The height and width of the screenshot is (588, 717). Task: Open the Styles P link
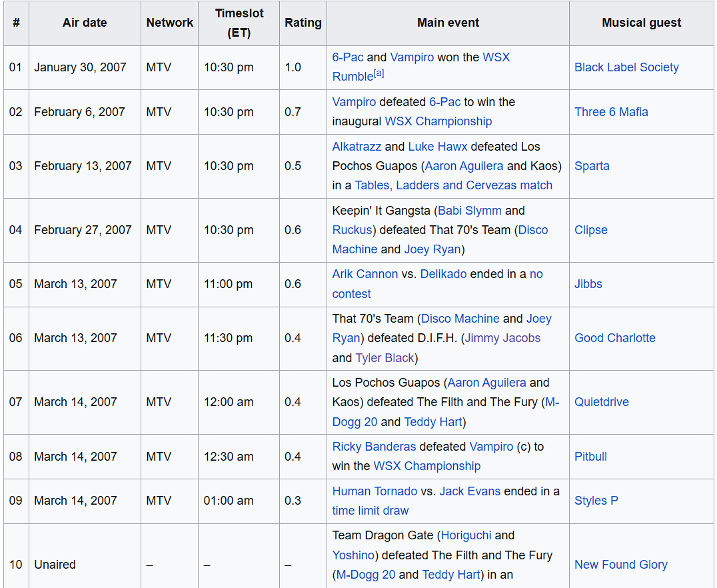click(x=596, y=501)
